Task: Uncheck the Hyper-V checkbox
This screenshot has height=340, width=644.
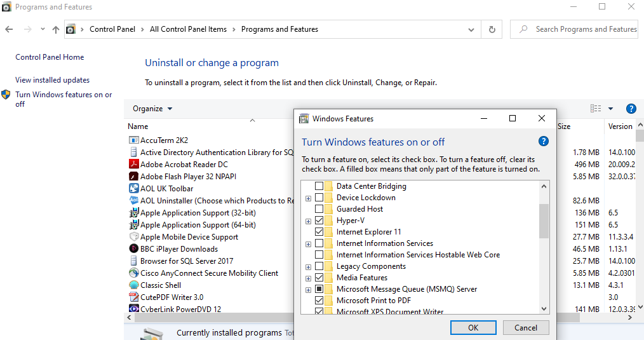Action: coord(319,221)
